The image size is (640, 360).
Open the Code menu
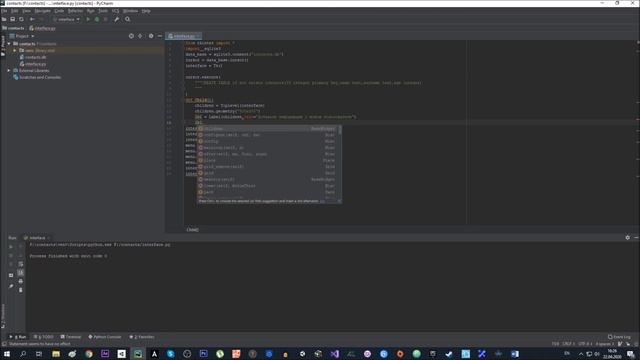coord(59,11)
